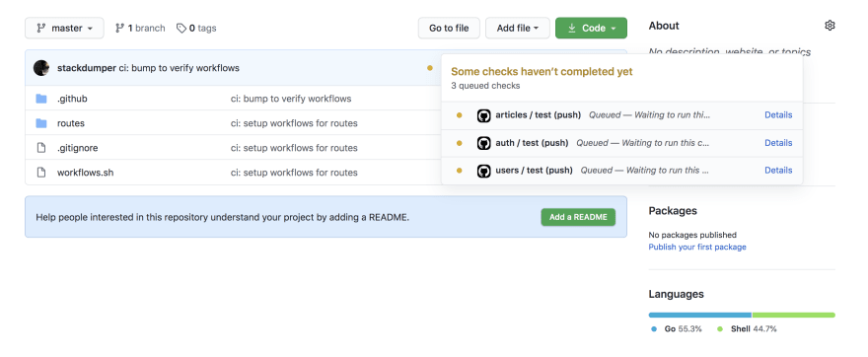This screenshot has height=357, width=868.
Task: Click GitHub icon beside auth / test
Action: click(x=484, y=143)
